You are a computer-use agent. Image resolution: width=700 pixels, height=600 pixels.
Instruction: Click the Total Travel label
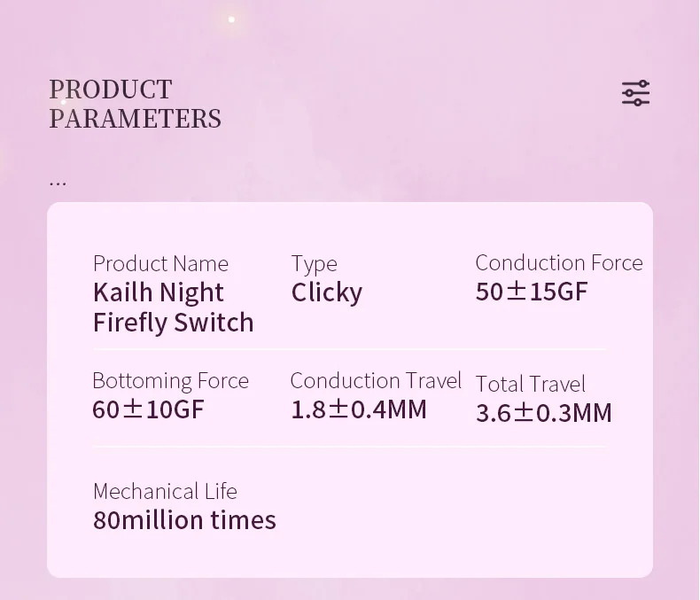pos(530,384)
